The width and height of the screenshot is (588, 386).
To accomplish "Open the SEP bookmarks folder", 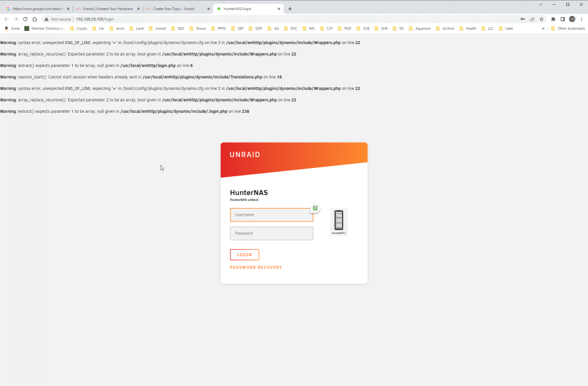I will click(x=238, y=28).
